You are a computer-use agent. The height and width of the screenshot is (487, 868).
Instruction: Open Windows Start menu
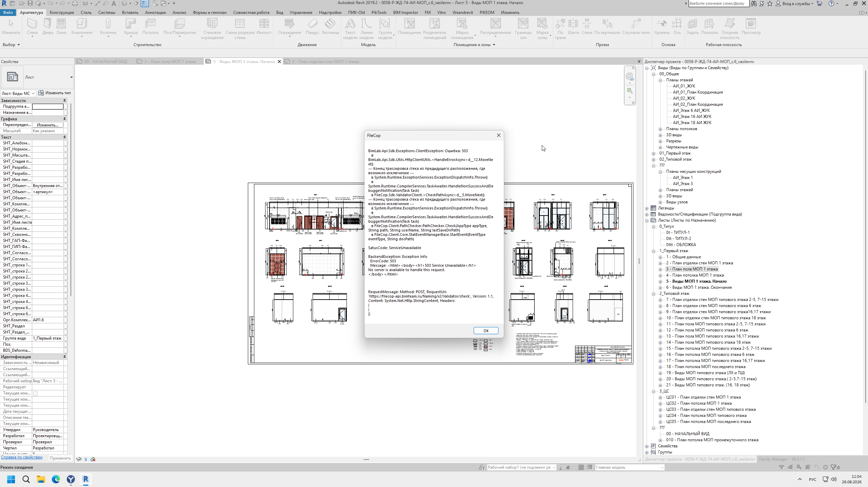[11, 479]
